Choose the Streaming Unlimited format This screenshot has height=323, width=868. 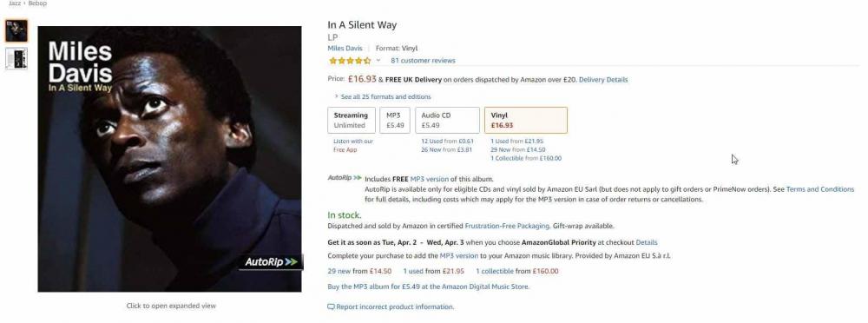[x=351, y=120]
